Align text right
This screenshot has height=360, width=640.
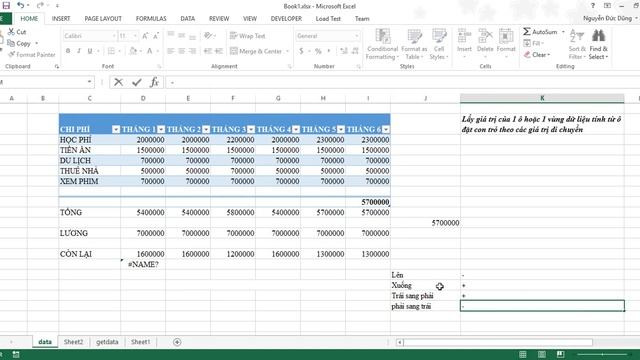pyautogui.click(x=192, y=51)
